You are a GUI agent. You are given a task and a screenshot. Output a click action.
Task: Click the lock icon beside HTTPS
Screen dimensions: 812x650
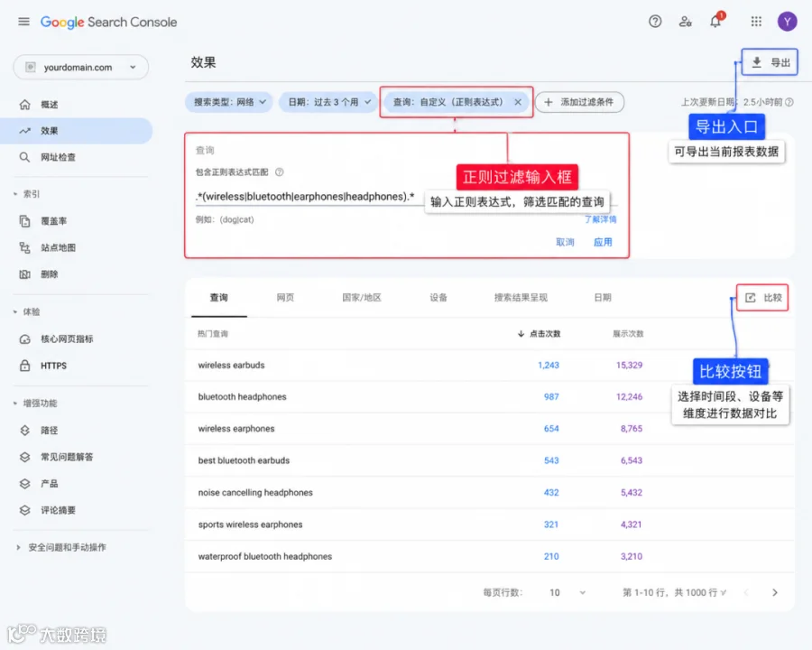[24, 366]
